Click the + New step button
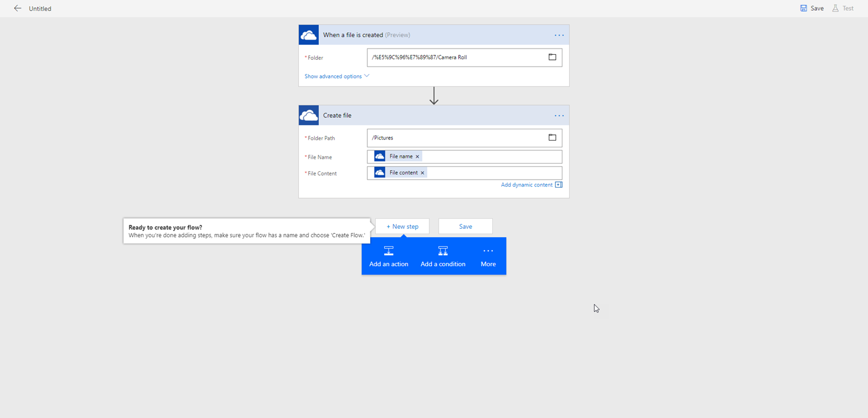The width and height of the screenshot is (868, 418). point(402,227)
